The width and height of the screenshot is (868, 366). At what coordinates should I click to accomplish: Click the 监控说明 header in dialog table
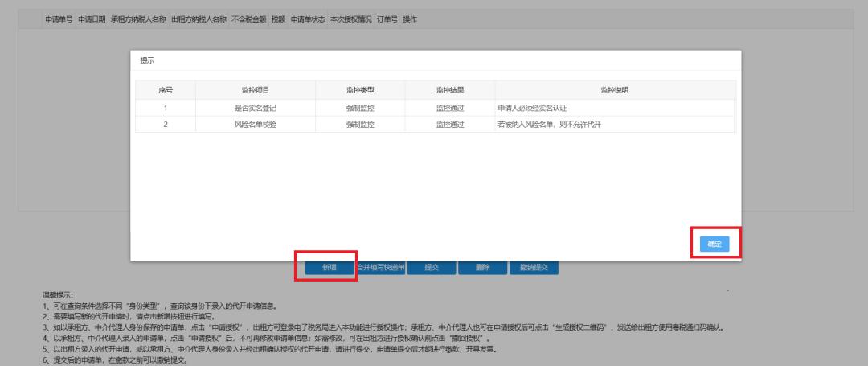pos(615,90)
